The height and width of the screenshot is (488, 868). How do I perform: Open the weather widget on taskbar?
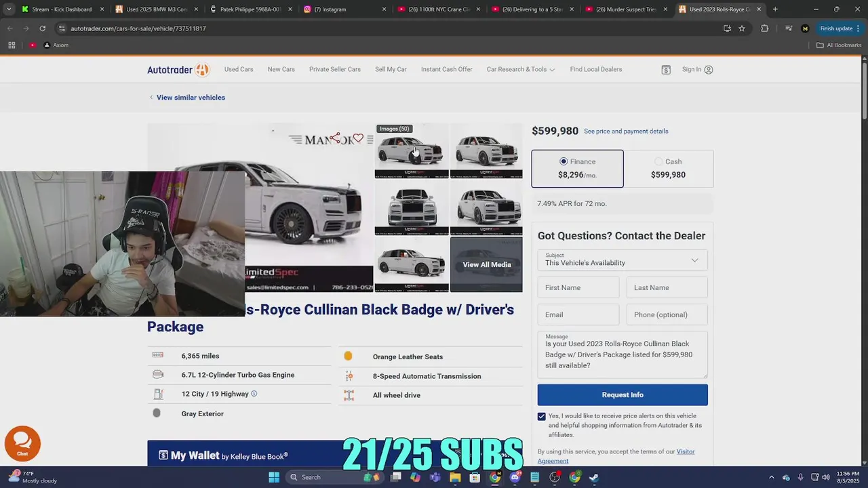[33, 477]
